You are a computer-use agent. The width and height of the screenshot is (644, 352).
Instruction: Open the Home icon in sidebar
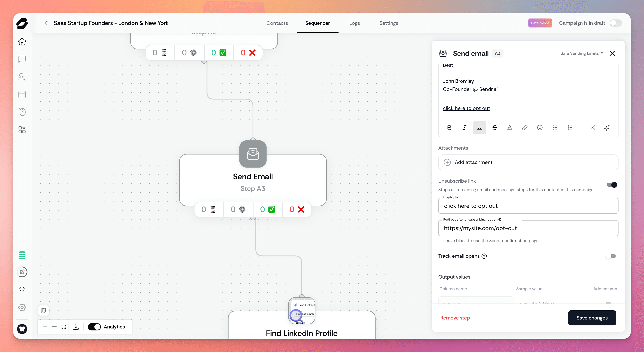pos(22,41)
